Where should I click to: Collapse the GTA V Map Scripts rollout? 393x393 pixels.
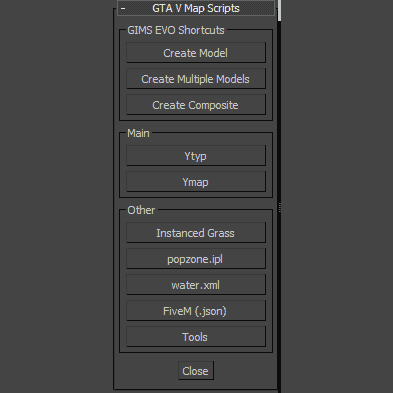click(x=196, y=8)
